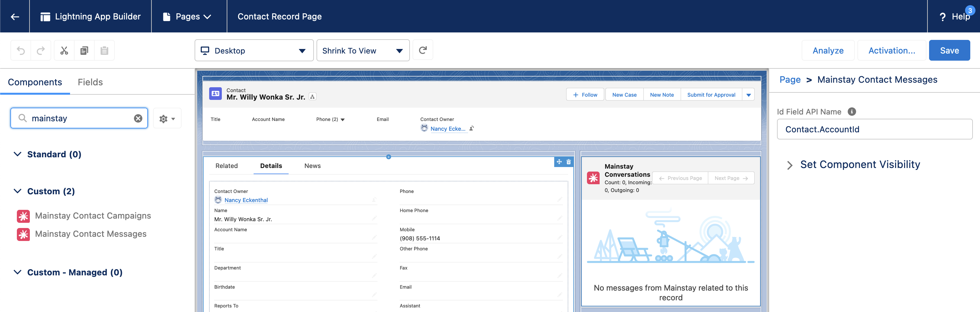This screenshot has height=312, width=980.
Task: Click the Help question mark icon
Action: (942, 17)
